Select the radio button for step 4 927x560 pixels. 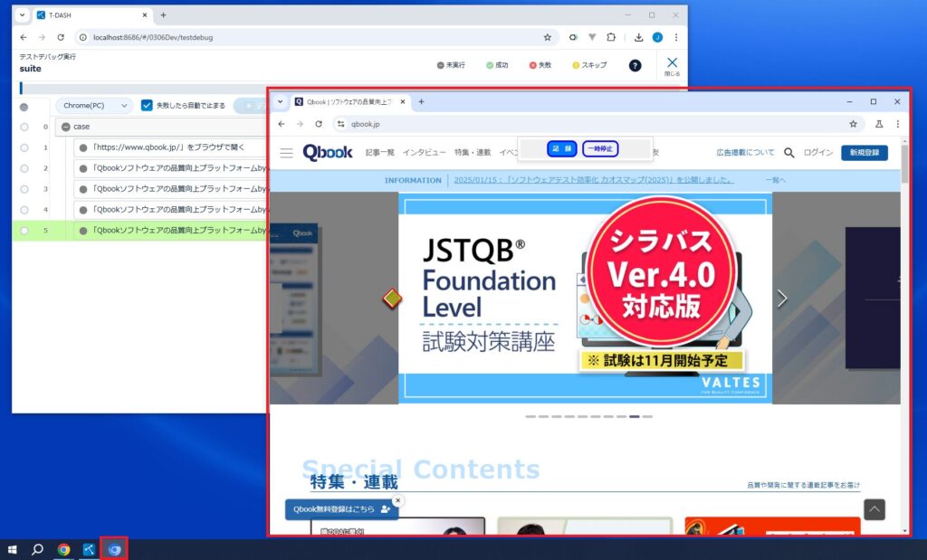tap(24, 210)
